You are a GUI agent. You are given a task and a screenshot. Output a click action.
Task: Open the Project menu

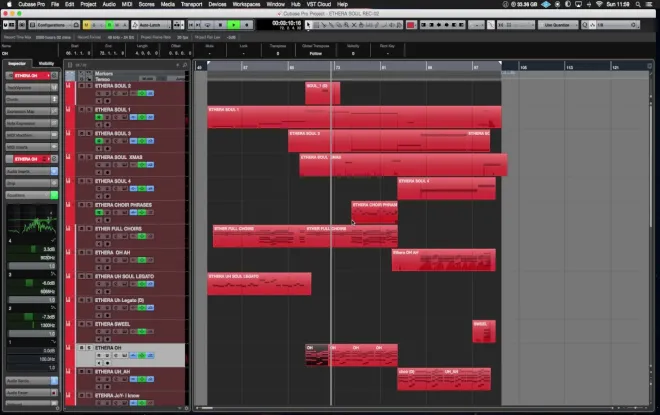[88, 4]
